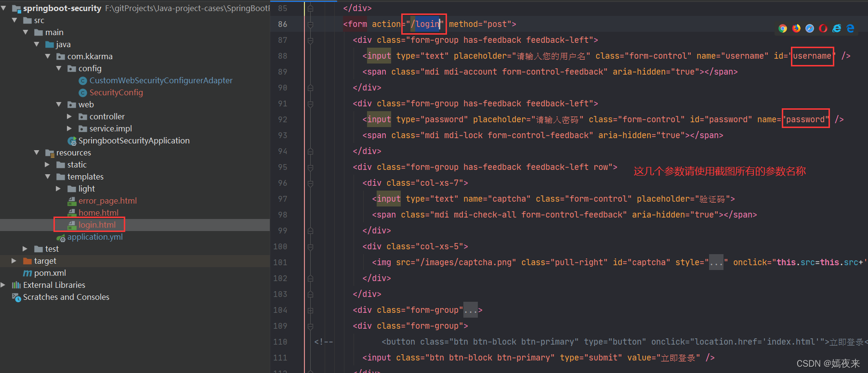Open preview in Firefox browser icon
This screenshot has height=373, width=868.
point(796,28)
